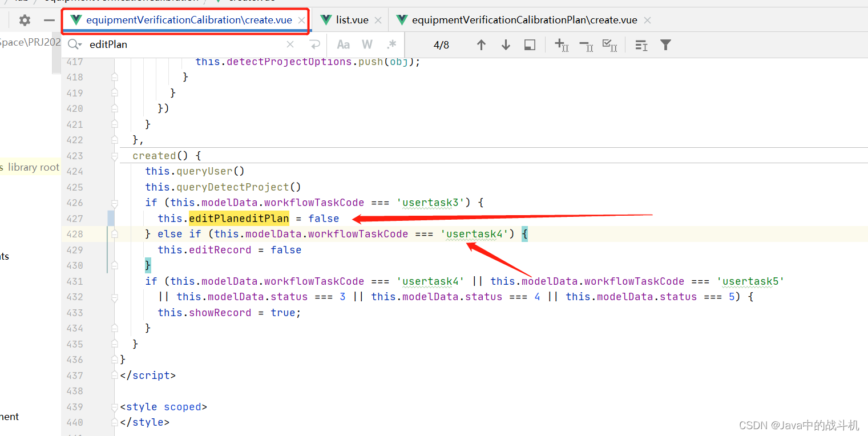The width and height of the screenshot is (868, 436).
Task: Click the <style scoped> tag
Action: [x=164, y=407]
